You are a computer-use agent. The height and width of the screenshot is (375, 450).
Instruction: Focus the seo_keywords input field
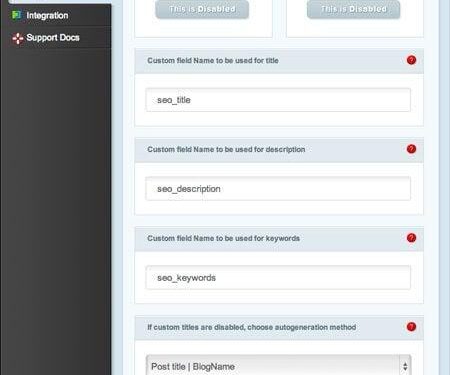click(x=278, y=278)
